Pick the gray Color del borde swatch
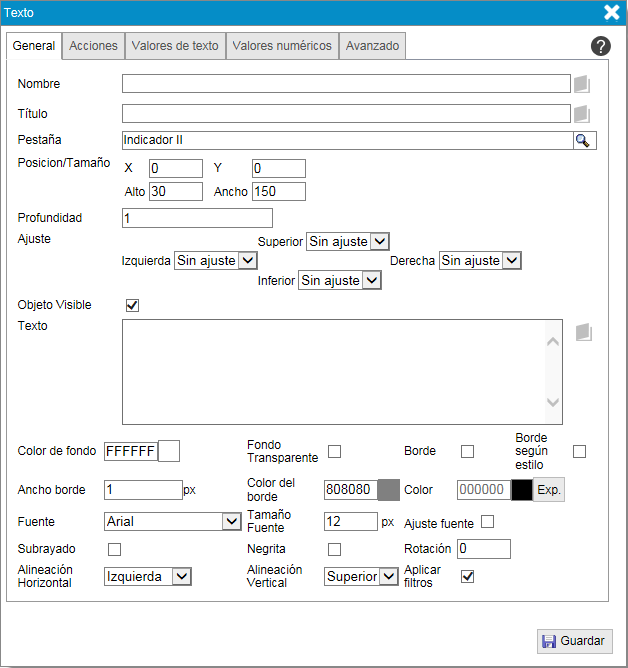The image size is (628, 668). 388,490
